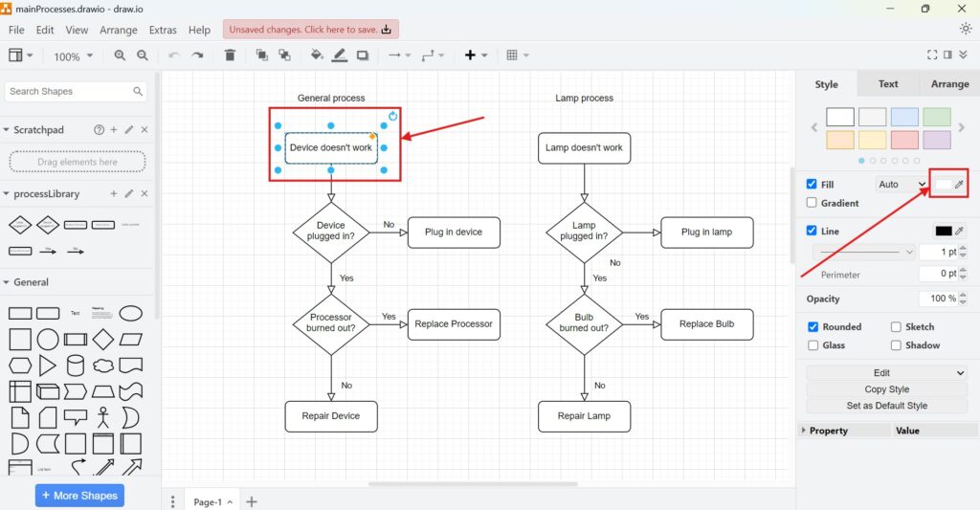The height and width of the screenshot is (510, 980).
Task: Uncheck the Rounded checkbox
Action: (813, 327)
